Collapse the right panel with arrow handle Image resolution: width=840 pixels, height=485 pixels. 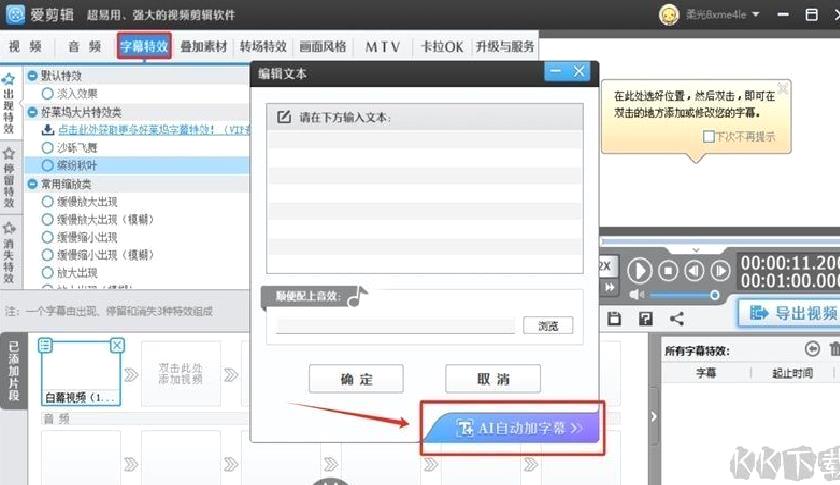(x=654, y=416)
